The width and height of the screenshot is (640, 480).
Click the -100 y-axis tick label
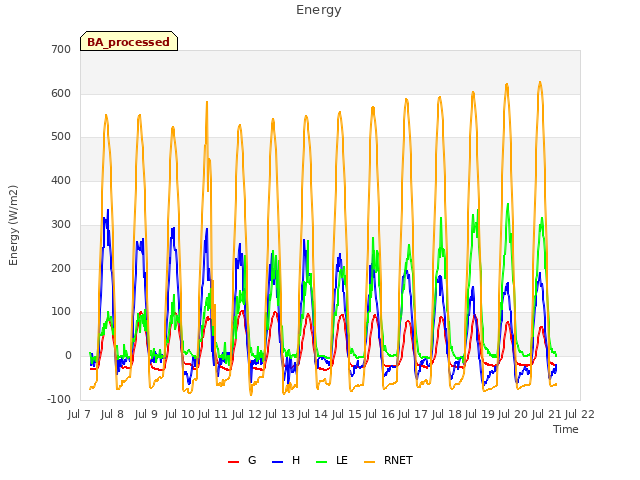pos(59,400)
